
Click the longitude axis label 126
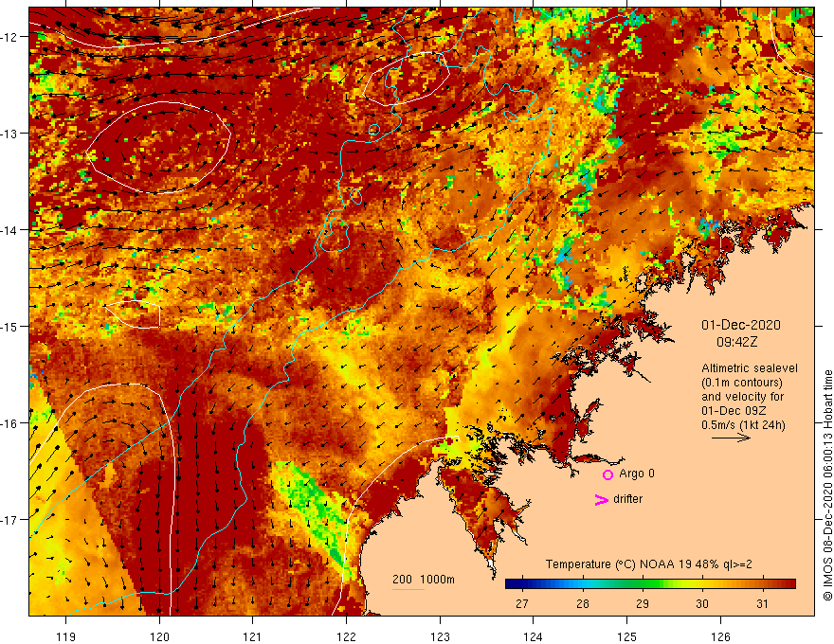point(720,636)
